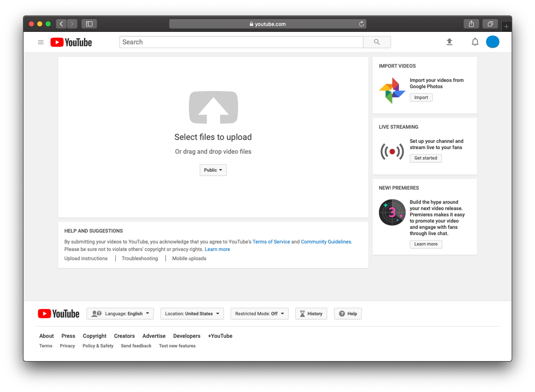Open Upload instructions link
Screen dimensions: 535x392
click(86, 258)
